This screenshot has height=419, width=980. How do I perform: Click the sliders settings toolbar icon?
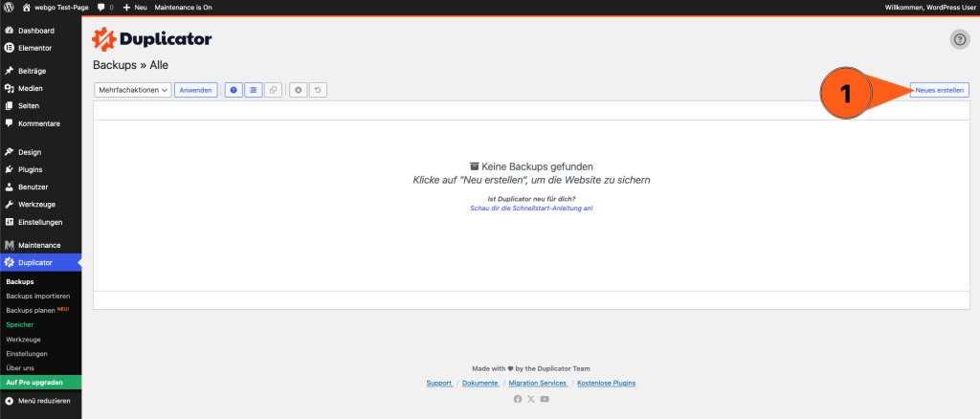[x=253, y=91]
